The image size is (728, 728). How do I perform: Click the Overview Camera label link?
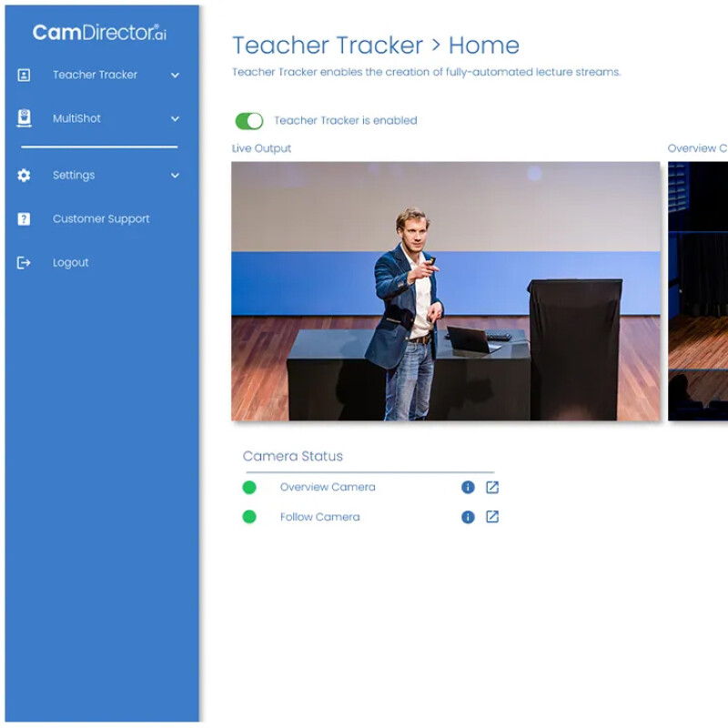(328, 487)
